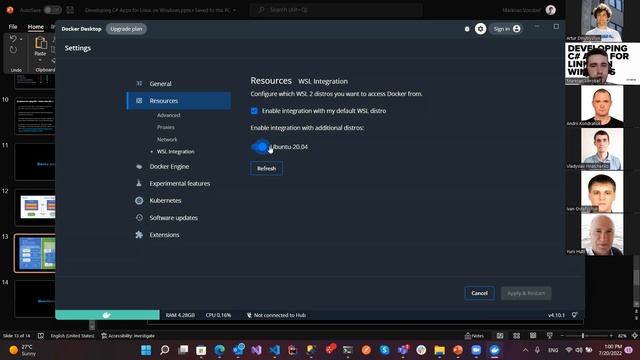
Task: Click the PowerPoint Search box
Action: [336, 10]
